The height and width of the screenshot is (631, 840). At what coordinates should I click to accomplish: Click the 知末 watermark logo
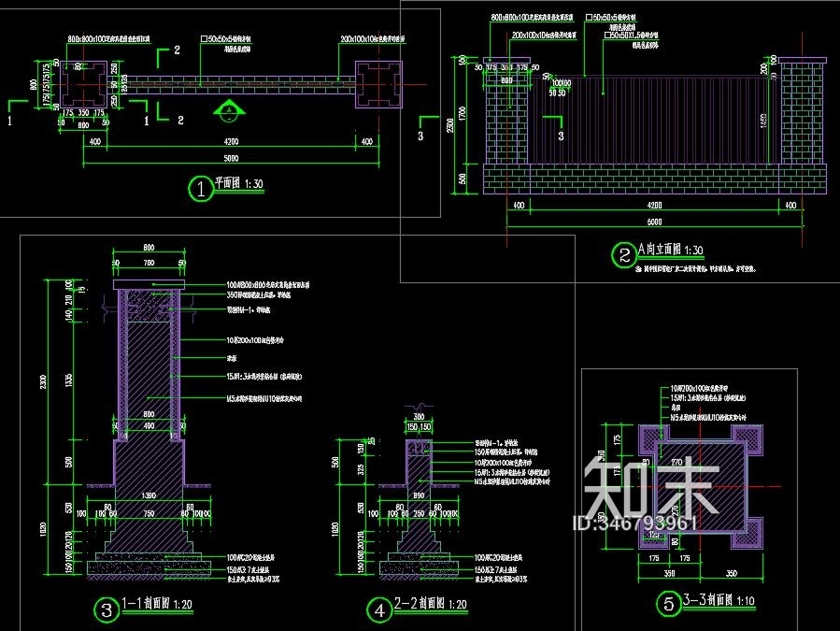point(648,486)
